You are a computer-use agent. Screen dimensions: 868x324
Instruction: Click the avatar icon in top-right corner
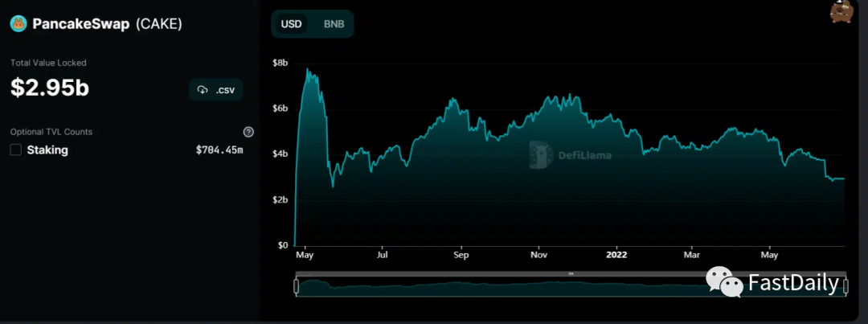(x=842, y=10)
